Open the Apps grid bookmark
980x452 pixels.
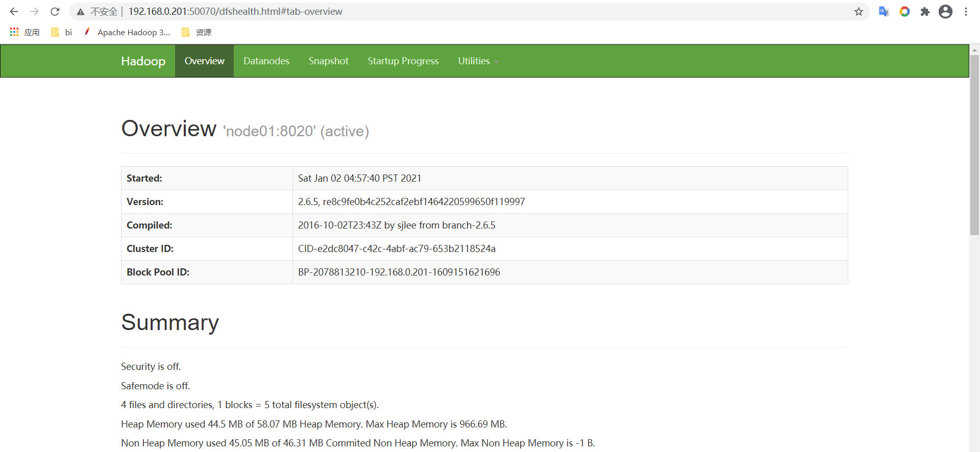(24, 32)
